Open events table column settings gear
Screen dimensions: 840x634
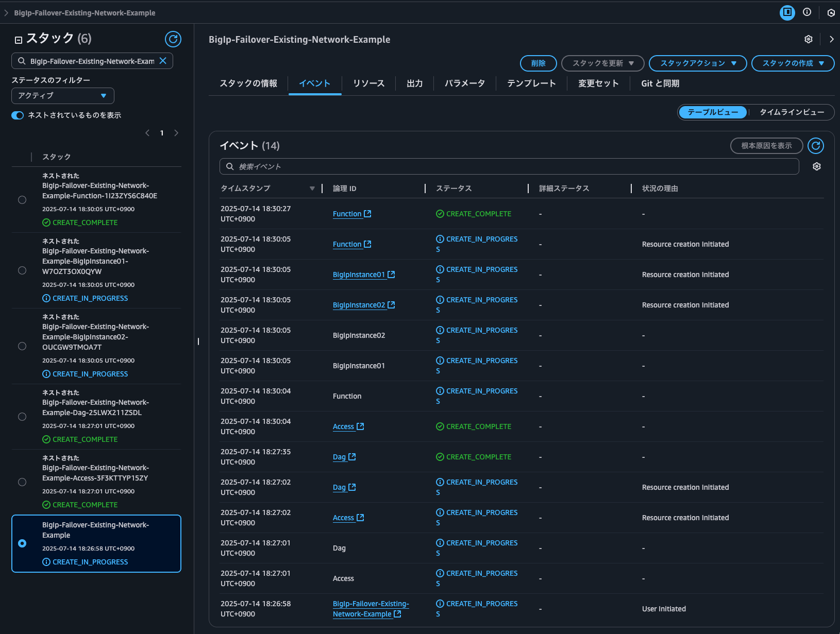(817, 166)
